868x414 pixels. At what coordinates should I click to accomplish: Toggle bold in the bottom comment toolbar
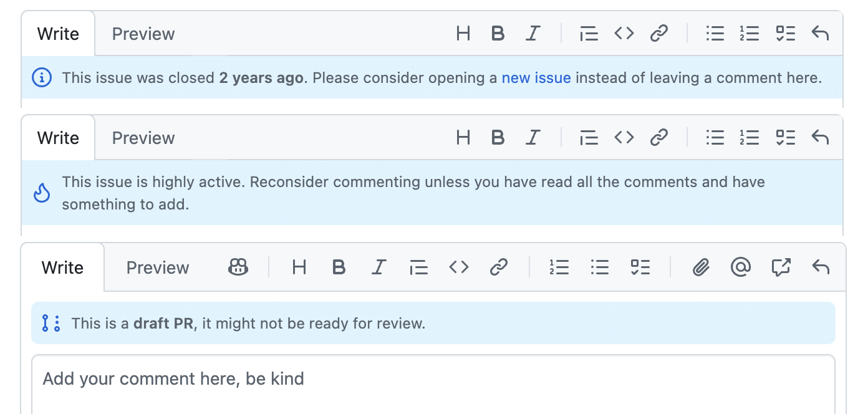(x=339, y=267)
